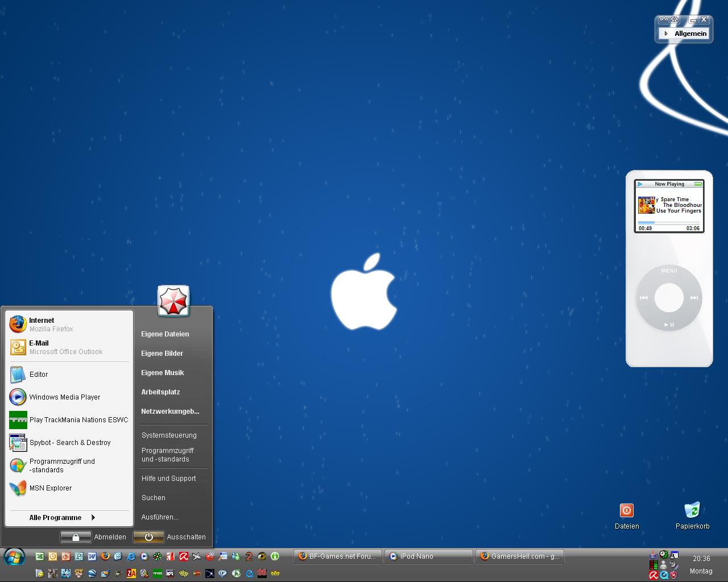Open red Avira umbrella in quick launch
Viewport: 728px width, 582px height.
(184, 556)
